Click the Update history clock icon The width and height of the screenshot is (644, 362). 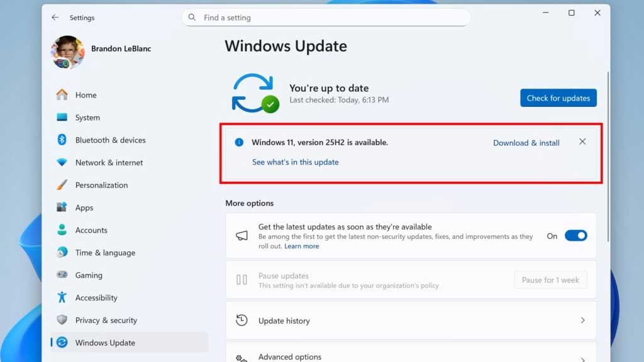point(241,321)
